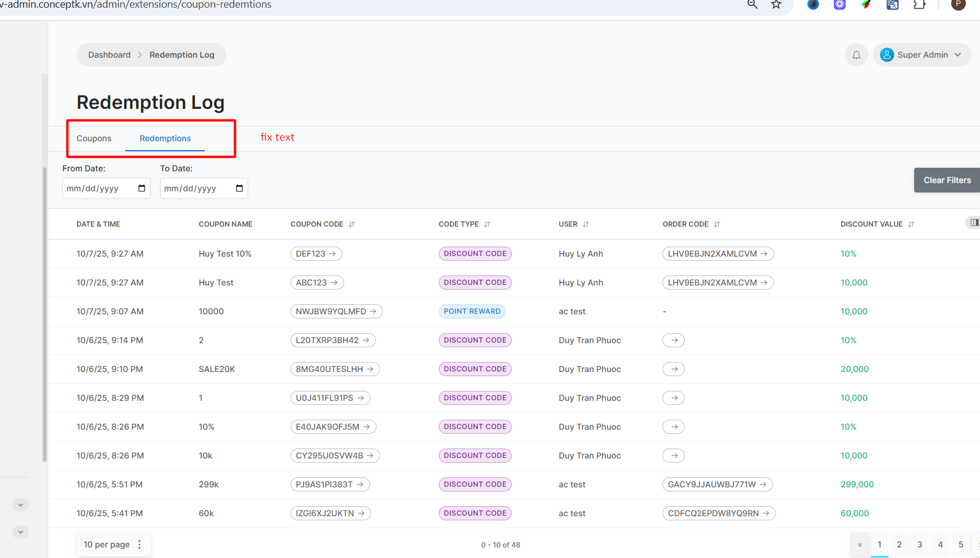This screenshot has height=558, width=980.
Task: Sort table by Discount Value column
Action: 911,224
